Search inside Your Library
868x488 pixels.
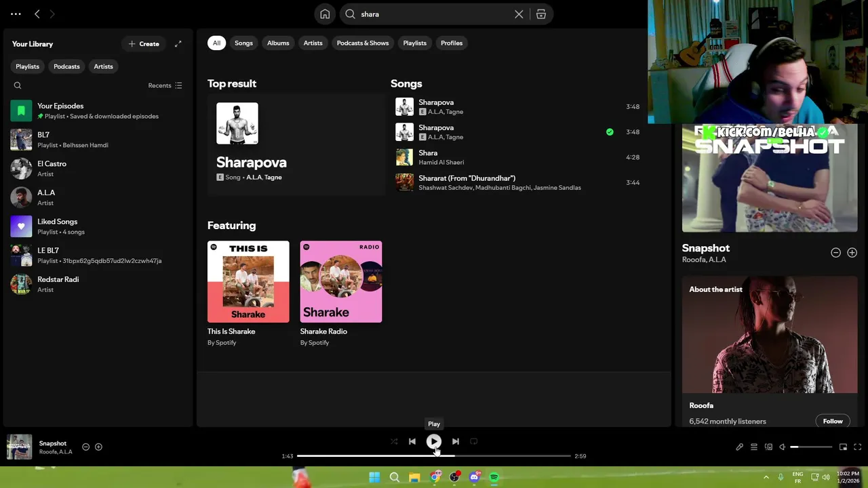pos(18,85)
